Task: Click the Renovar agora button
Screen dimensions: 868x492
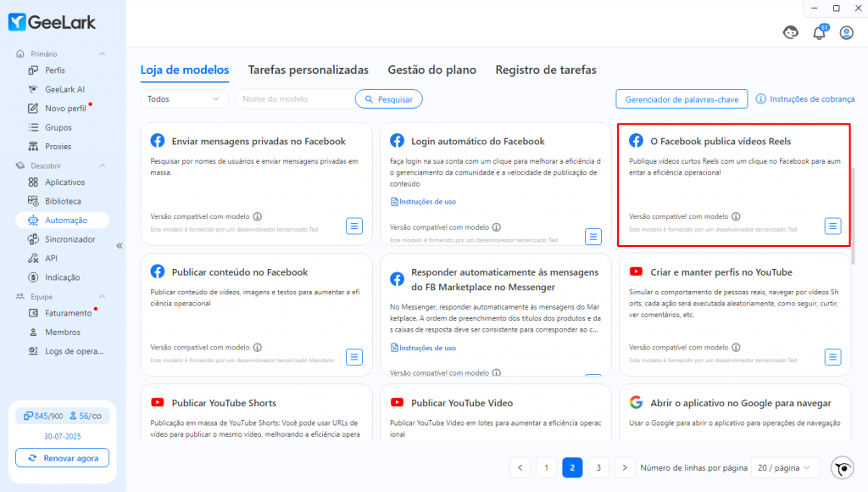Action: (x=62, y=458)
